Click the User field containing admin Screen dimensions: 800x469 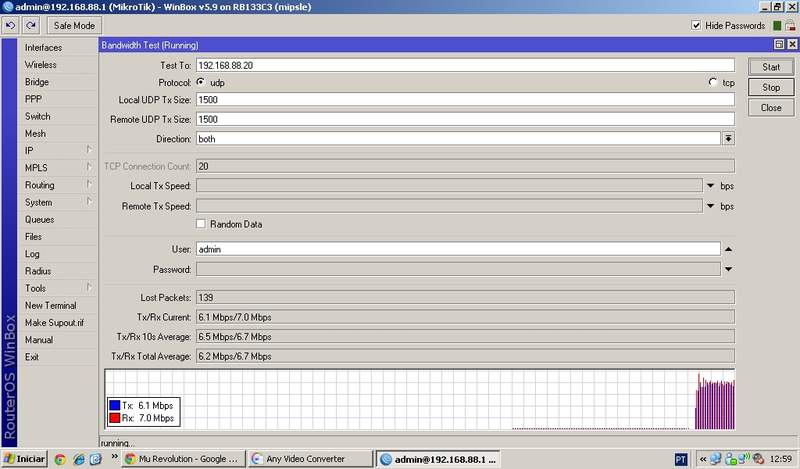coord(458,249)
